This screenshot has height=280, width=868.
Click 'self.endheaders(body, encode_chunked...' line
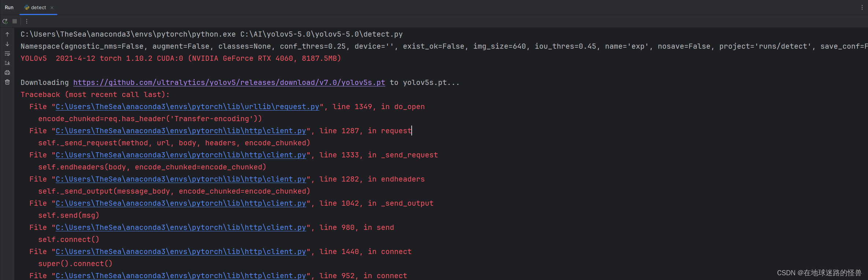click(152, 167)
